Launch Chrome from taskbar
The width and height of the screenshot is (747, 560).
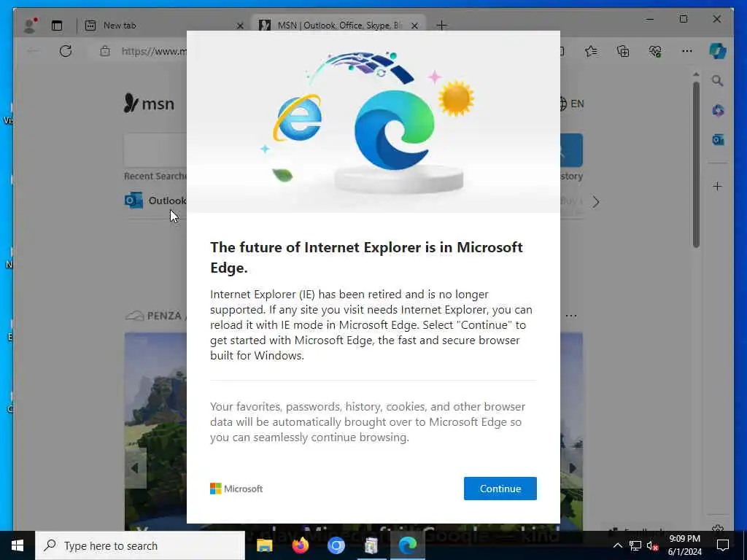[336, 545]
